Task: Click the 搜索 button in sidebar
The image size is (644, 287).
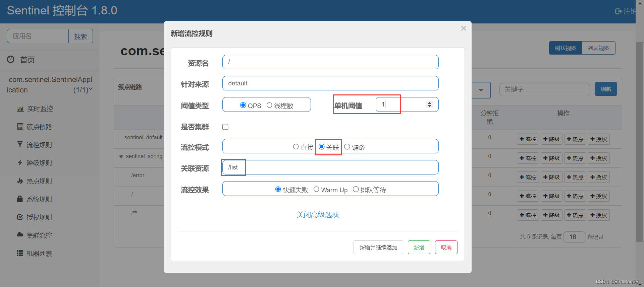Action: (80, 36)
